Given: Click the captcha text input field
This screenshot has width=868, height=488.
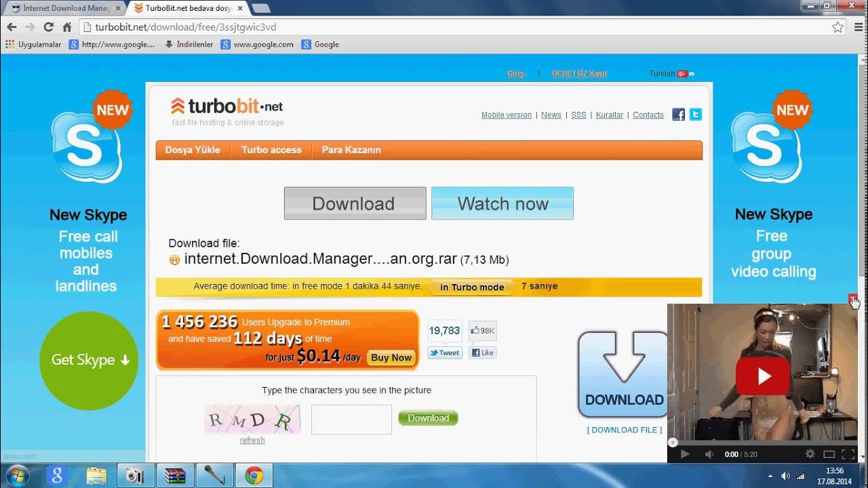Looking at the screenshot, I should [351, 420].
